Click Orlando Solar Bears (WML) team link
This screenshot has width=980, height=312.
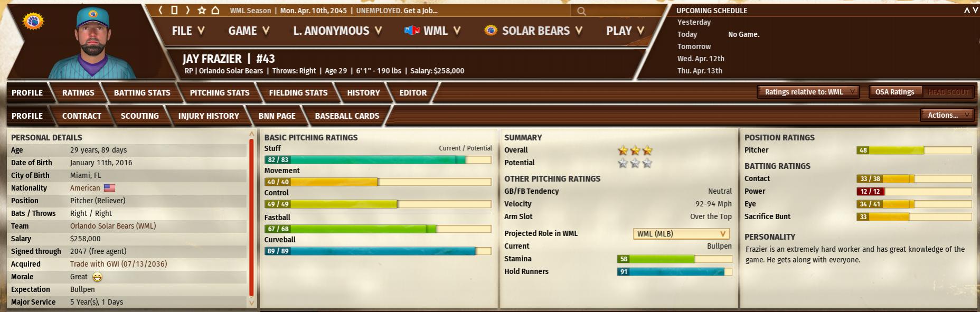(x=113, y=226)
